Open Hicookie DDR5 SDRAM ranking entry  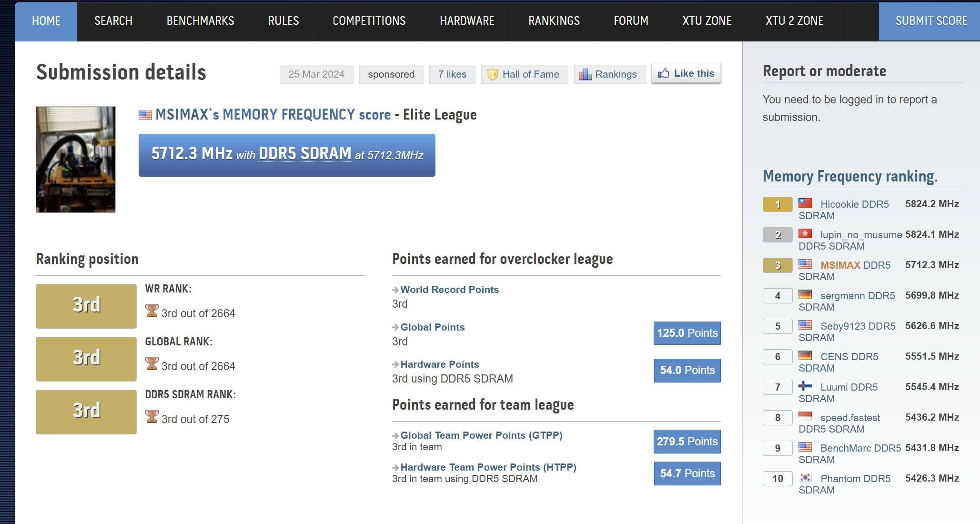click(844, 210)
